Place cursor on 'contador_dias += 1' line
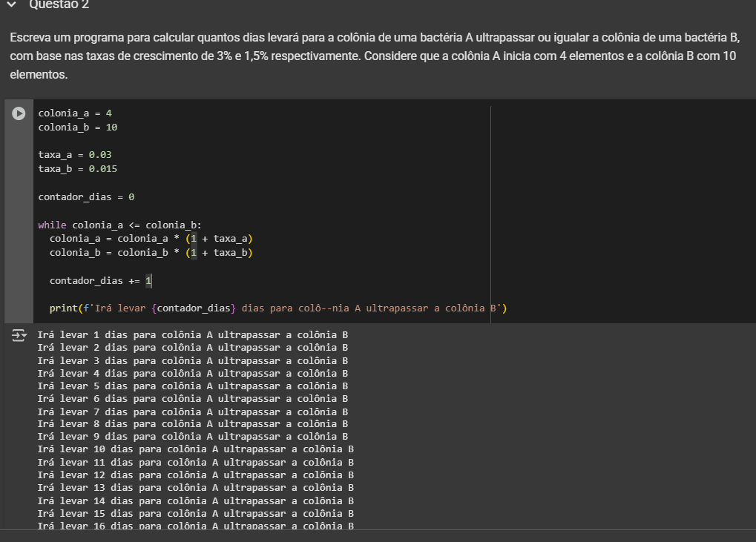 tap(100, 280)
